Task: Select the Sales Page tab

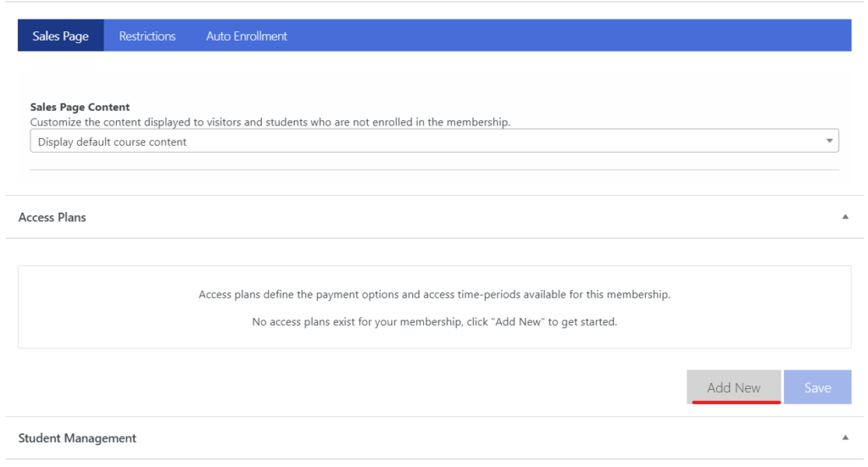Action: [60, 36]
